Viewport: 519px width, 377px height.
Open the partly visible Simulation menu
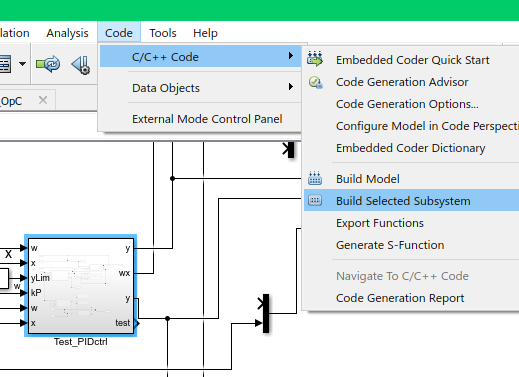(15, 33)
